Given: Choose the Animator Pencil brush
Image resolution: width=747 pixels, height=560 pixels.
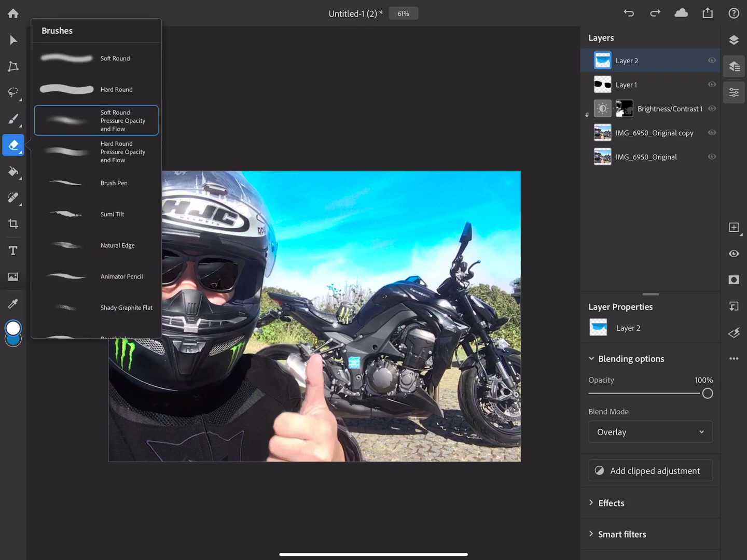Looking at the screenshot, I should (96, 276).
